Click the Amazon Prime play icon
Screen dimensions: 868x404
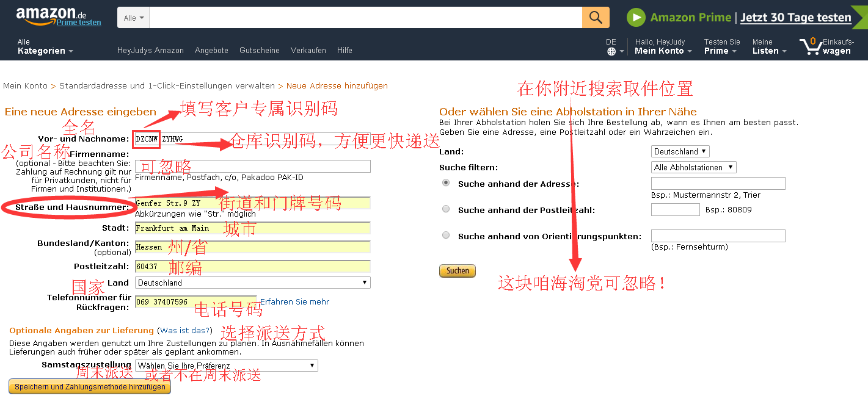point(636,18)
